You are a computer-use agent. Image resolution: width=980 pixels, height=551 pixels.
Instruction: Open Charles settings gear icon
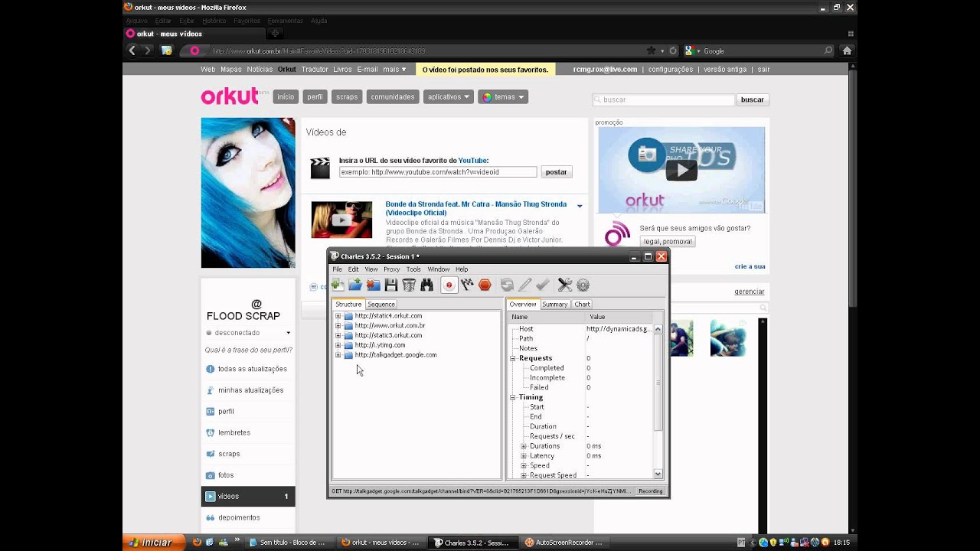tap(583, 285)
